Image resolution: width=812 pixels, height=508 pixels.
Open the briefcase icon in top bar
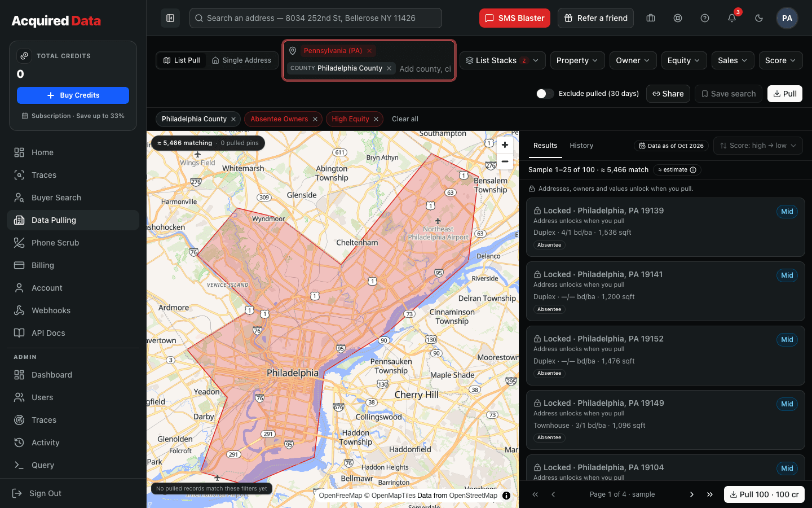(651, 18)
